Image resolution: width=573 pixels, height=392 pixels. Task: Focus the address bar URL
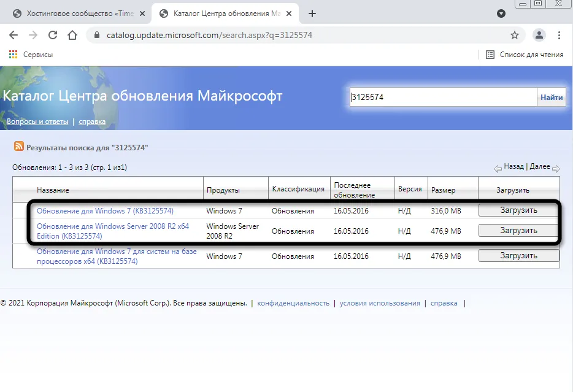tap(209, 35)
